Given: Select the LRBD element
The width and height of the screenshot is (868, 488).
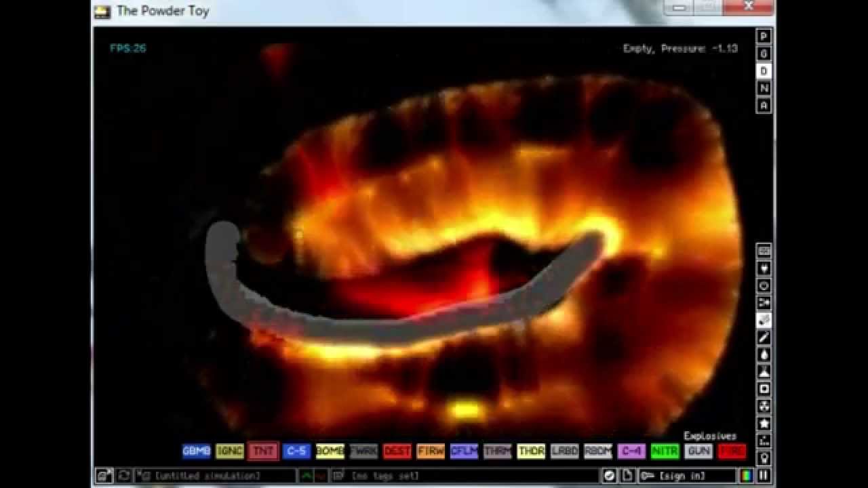Looking at the screenshot, I should [565, 451].
